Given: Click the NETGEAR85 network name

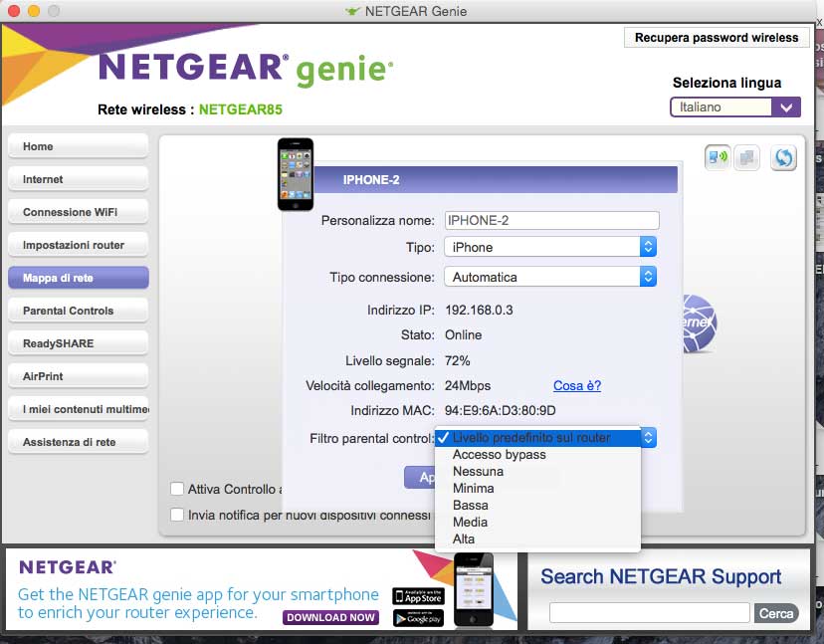Looking at the screenshot, I should pos(240,109).
